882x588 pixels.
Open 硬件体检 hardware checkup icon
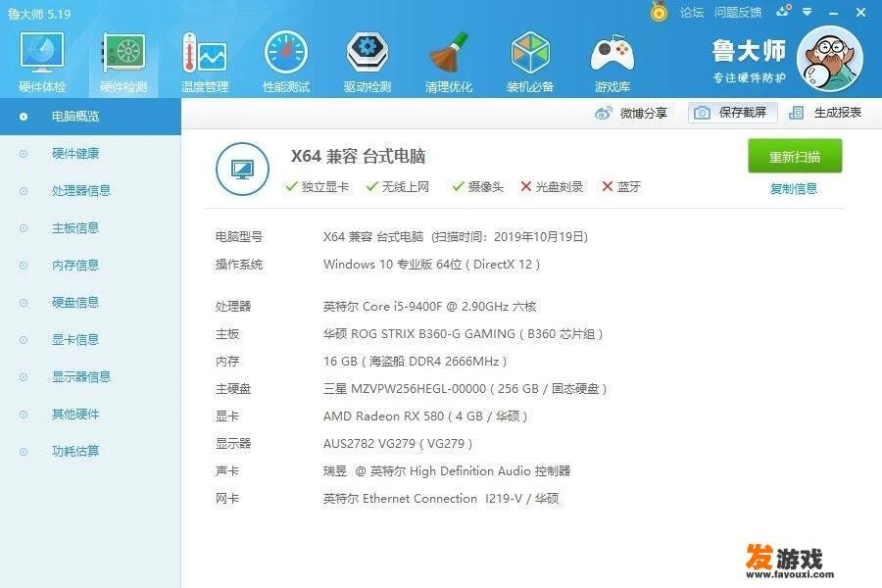tap(42, 53)
